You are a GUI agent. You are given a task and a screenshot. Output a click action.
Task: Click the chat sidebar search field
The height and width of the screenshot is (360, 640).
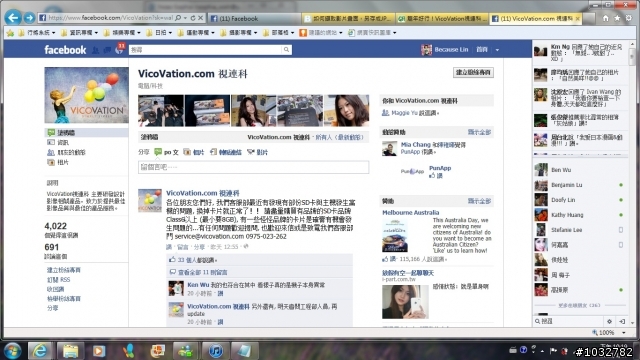pos(569,321)
